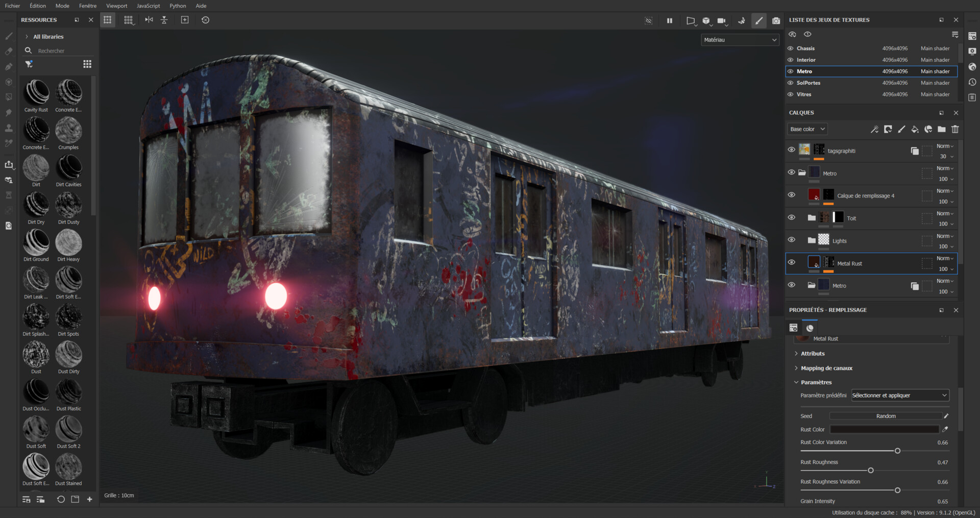Open the History panel on the right sidebar
980x518 pixels.
tap(972, 82)
